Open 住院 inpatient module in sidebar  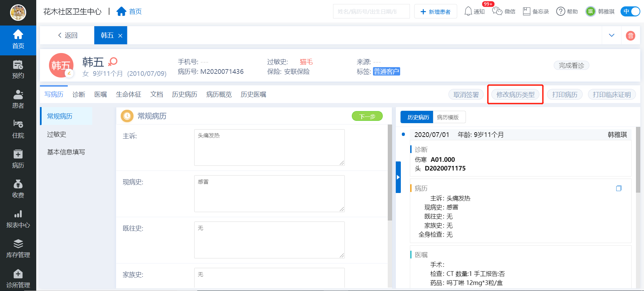[x=18, y=129]
